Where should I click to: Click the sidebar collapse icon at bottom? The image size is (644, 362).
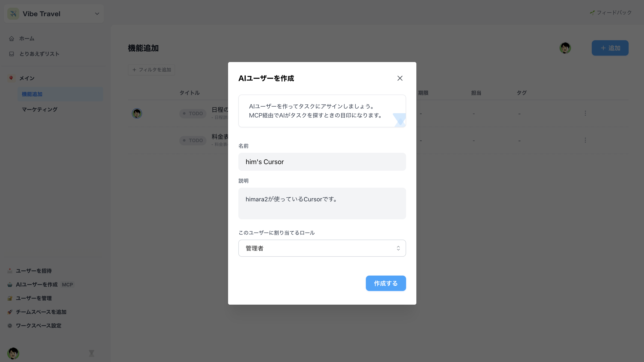[x=92, y=353]
